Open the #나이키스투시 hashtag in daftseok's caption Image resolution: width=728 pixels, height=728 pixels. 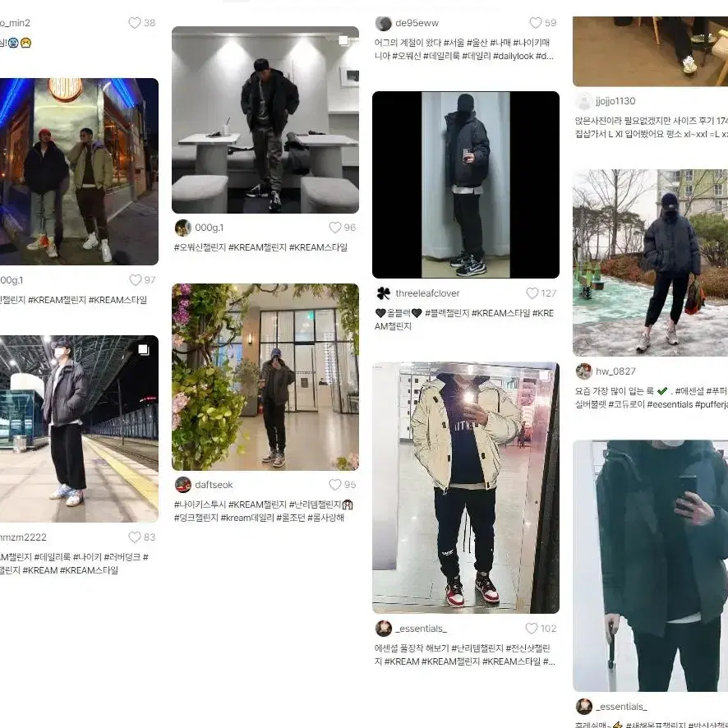point(200,505)
